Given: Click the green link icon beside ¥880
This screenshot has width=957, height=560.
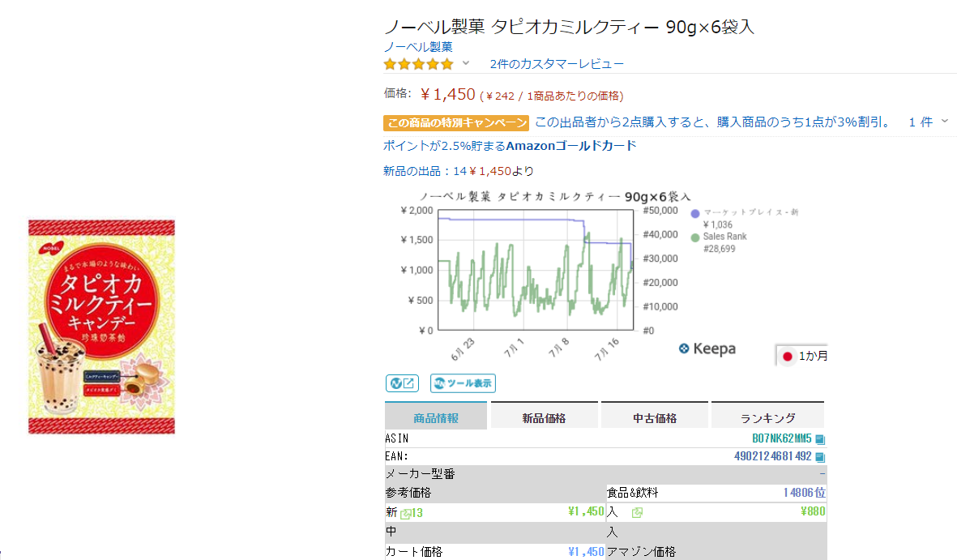Looking at the screenshot, I should (637, 512).
